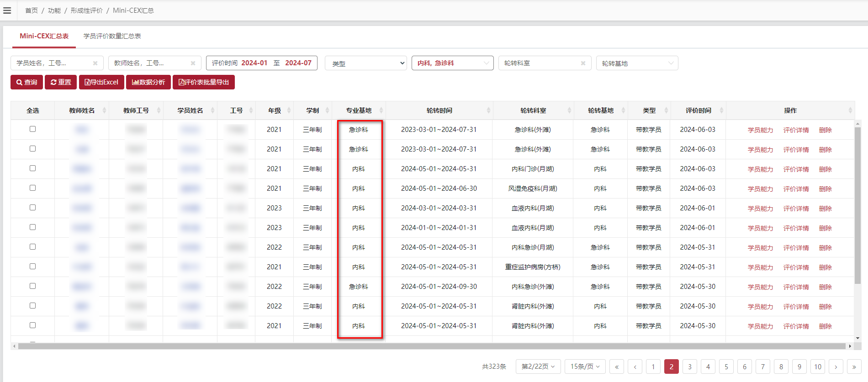Screen dimensions: 868x382
Task: Go to page 3
Action: pyautogui.click(x=690, y=366)
